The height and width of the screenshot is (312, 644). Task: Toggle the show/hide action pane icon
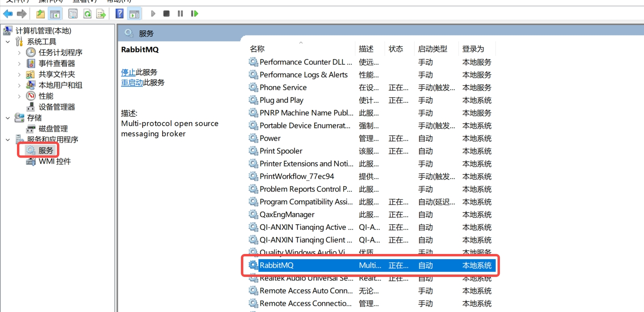pos(134,14)
